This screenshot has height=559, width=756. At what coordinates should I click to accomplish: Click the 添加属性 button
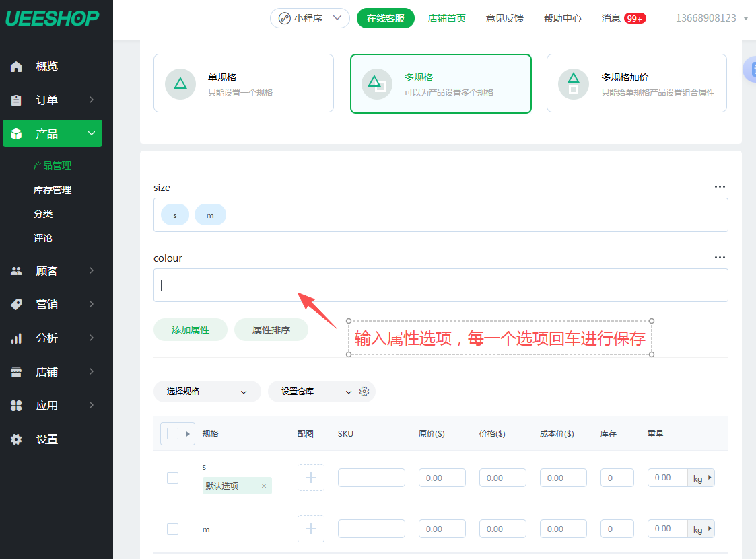click(191, 330)
